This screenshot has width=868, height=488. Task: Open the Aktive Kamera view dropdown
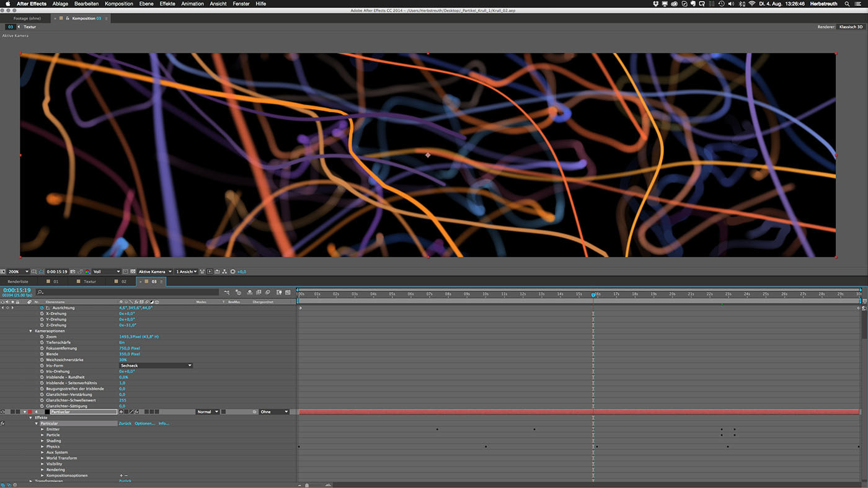pos(155,272)
